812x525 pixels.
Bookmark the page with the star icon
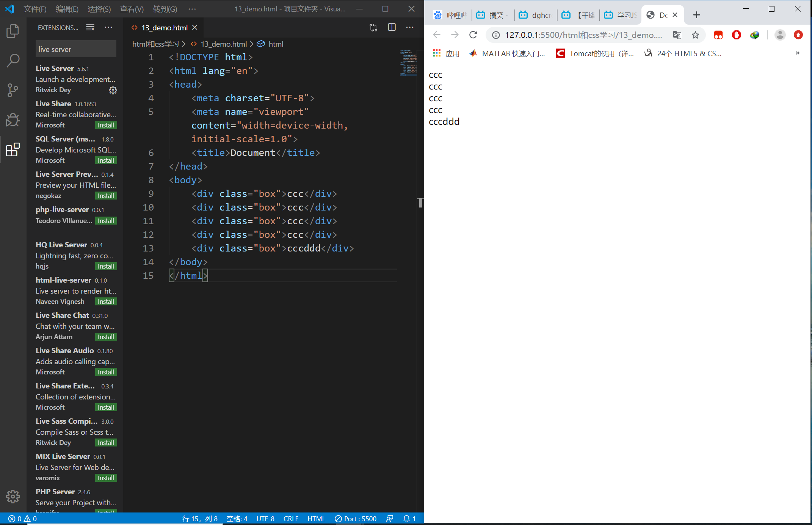tap(695, 35)
